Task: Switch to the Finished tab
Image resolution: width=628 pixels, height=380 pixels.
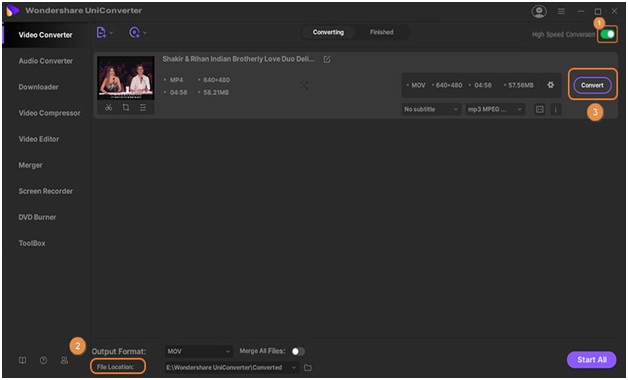Action: (x=381, y=32)
